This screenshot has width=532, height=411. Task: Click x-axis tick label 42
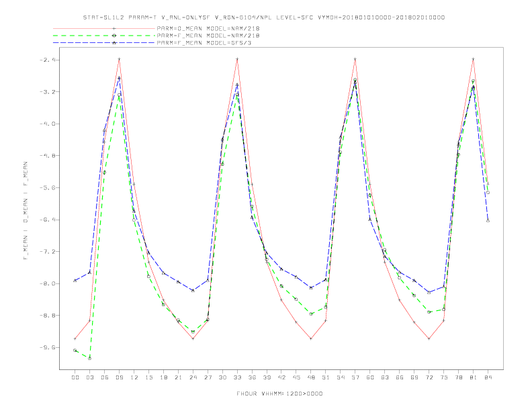tap(281, 377)
